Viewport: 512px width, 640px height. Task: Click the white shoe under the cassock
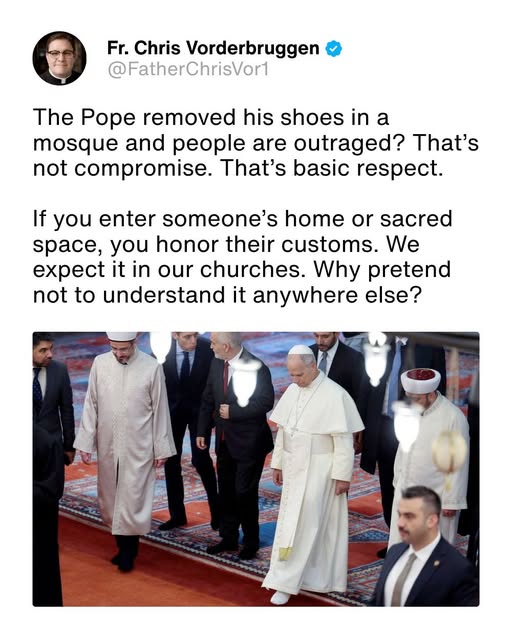pyautogui.click(x=281, y=598)
